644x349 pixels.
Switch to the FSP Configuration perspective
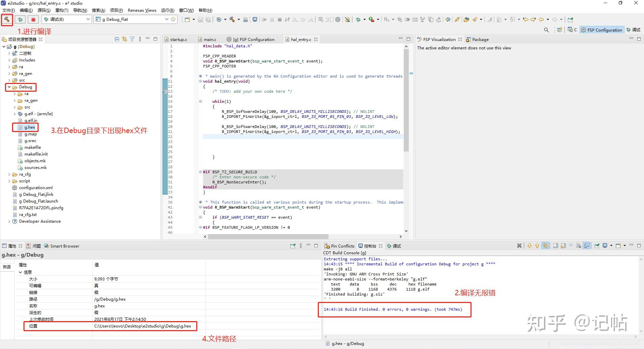(602, 30)
